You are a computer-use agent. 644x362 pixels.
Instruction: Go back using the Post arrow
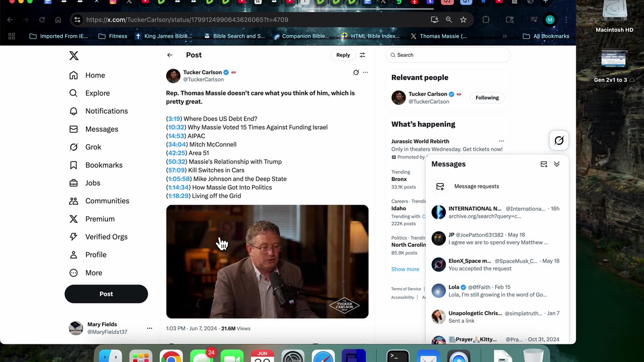coord(170,55)
